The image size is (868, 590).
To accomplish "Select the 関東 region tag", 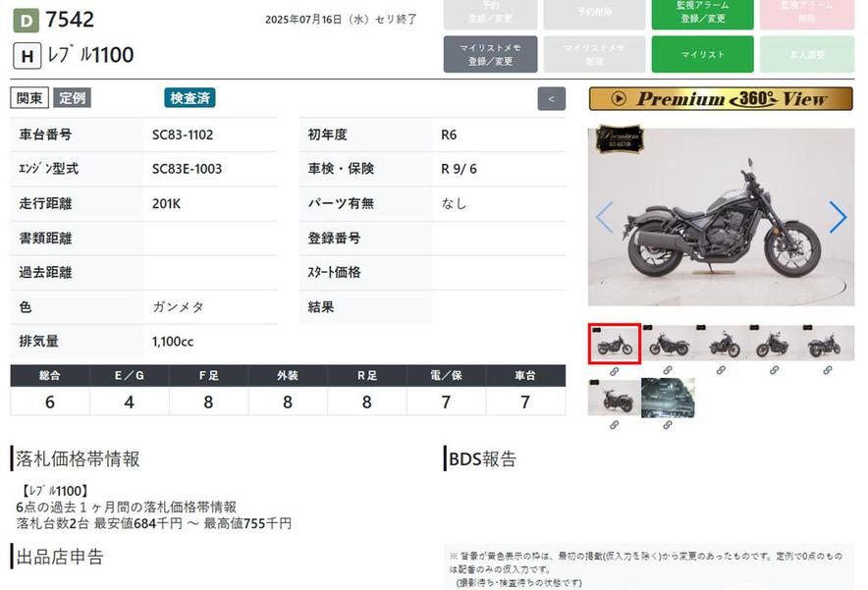I will click(29, 98).
